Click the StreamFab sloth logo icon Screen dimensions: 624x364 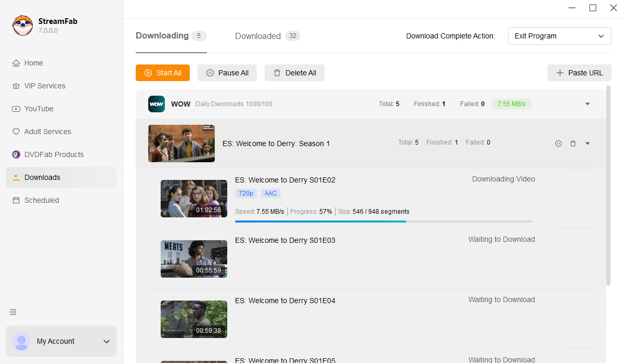tap(22, 25)
